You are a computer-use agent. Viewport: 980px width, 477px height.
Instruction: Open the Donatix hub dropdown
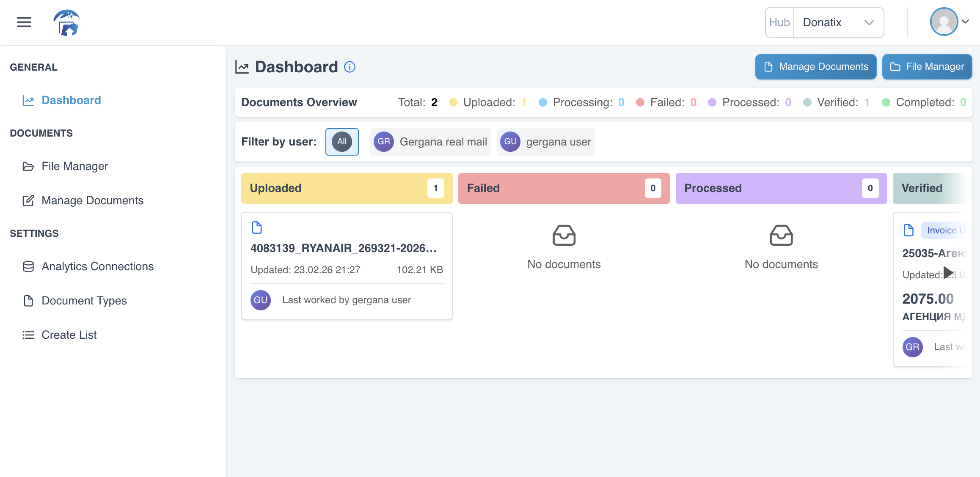pos(838,22)
